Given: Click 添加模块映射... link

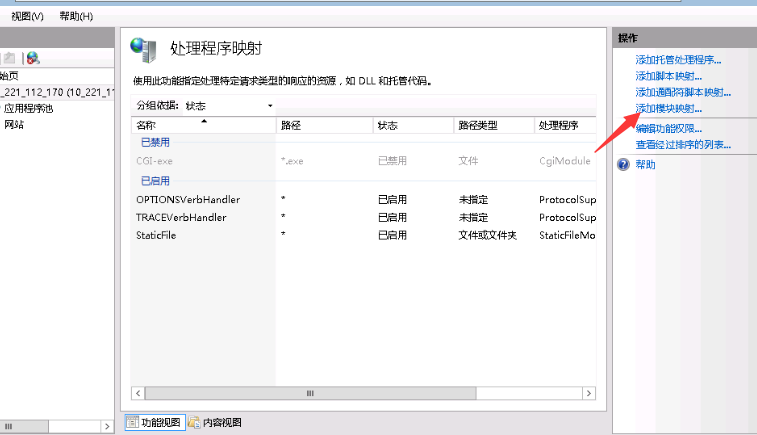Looking at the screenshot, I should [x=669, y=109].
